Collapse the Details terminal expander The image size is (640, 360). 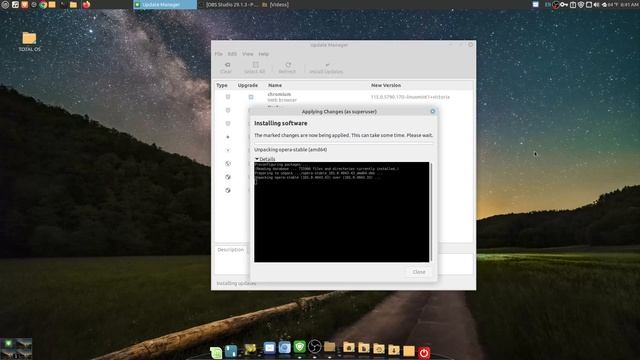click(x=265, y=159)
